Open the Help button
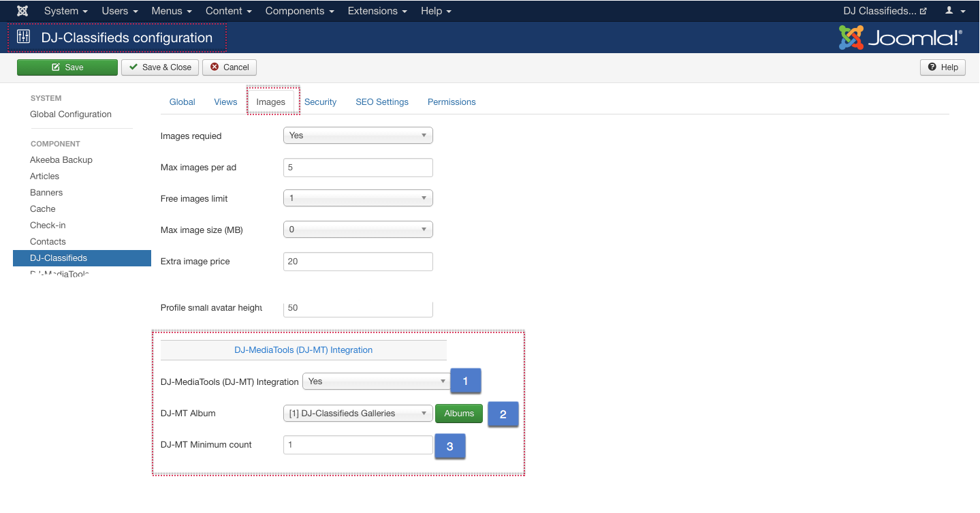 (x=943, y=67)
